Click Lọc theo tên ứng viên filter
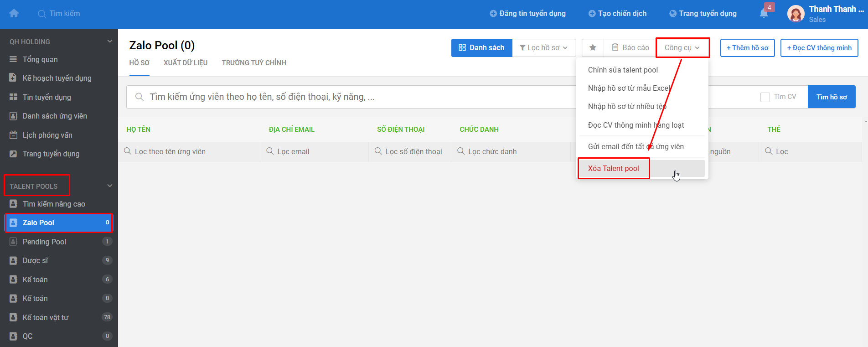868x347 pixels. (189, 151)
